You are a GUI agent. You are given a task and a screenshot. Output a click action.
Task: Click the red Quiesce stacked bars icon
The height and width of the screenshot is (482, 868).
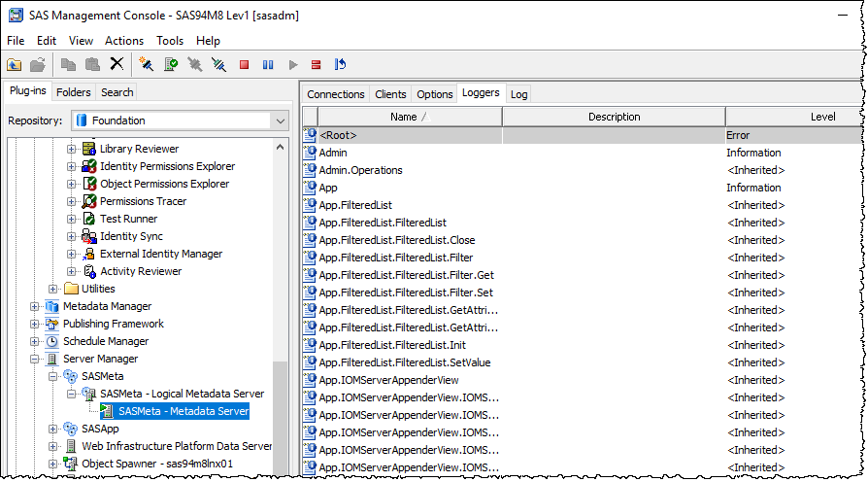click(x=317, y=65)
